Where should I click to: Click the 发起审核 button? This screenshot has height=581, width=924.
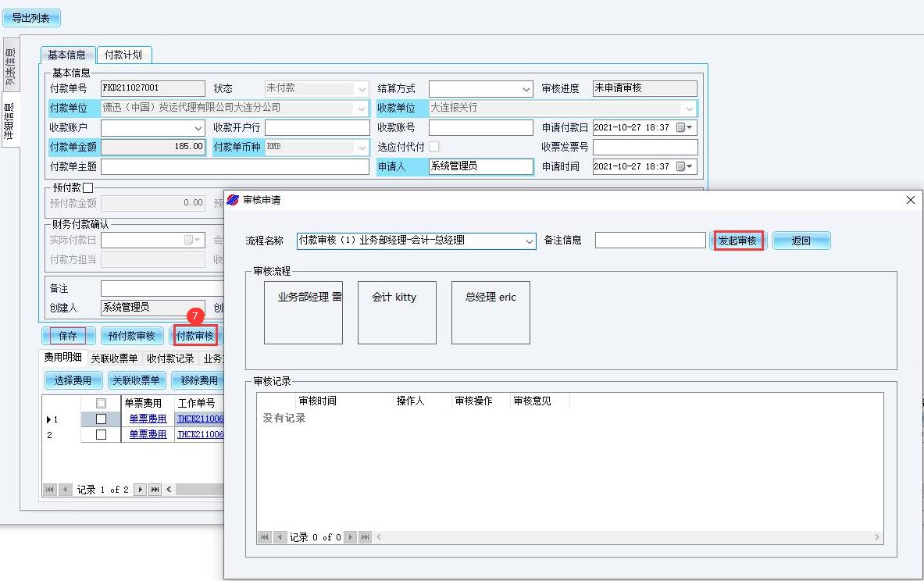pyautogui.click(x=738, y=241)
